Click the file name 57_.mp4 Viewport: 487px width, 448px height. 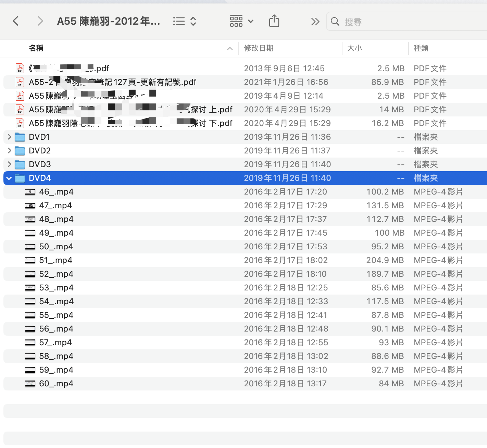point(55,343)
